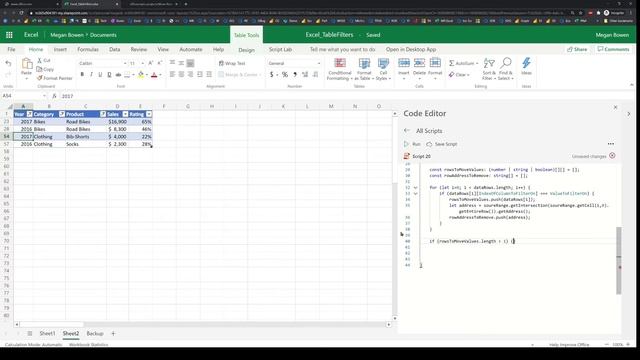Switch to the Formulas tab
The image size is (640, 360).
click(88, 49)
